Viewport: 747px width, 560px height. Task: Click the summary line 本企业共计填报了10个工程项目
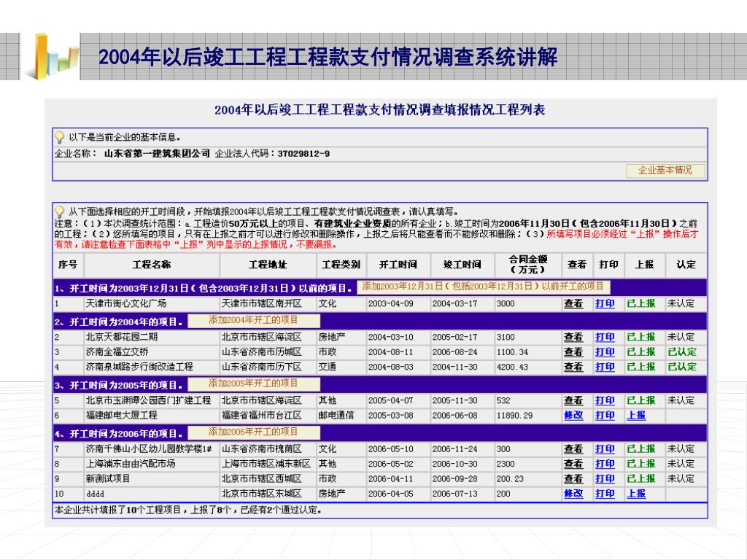[x=188, y=510]
